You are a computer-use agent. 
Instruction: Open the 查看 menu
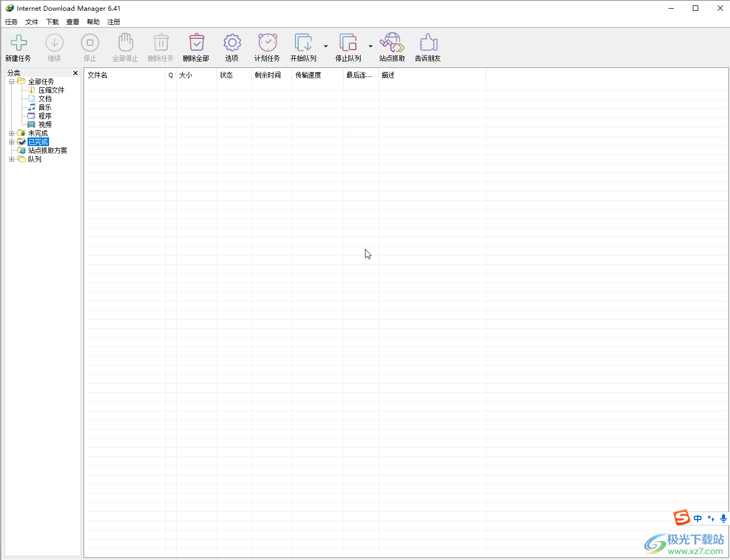coord(73,22)
